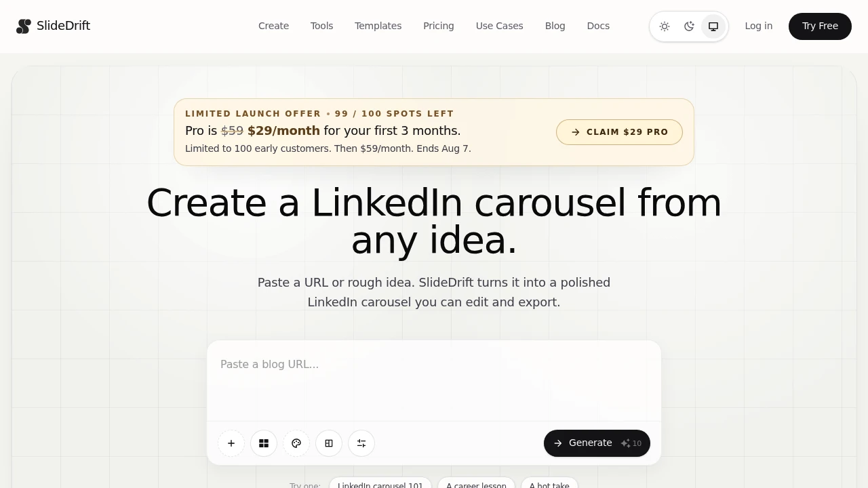Select system theme monitor icon
Screen dimensions: 868x488
[713, 26]
